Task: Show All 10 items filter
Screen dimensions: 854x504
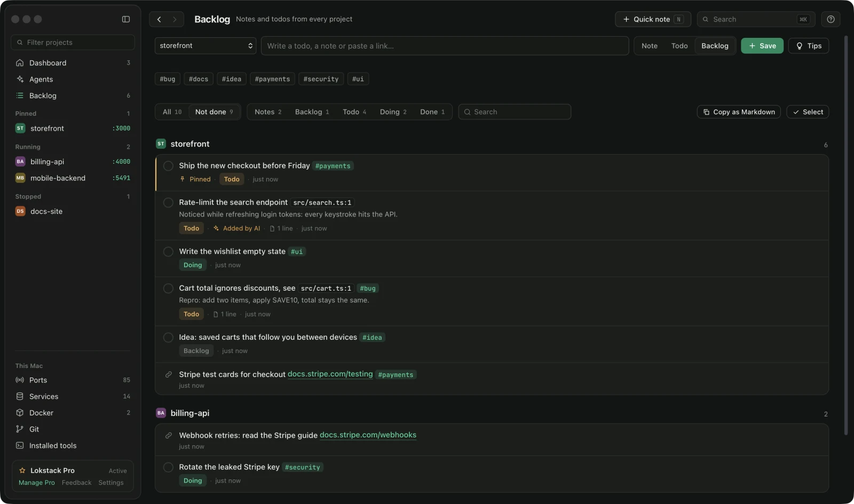Action: [x=172, y=112]
